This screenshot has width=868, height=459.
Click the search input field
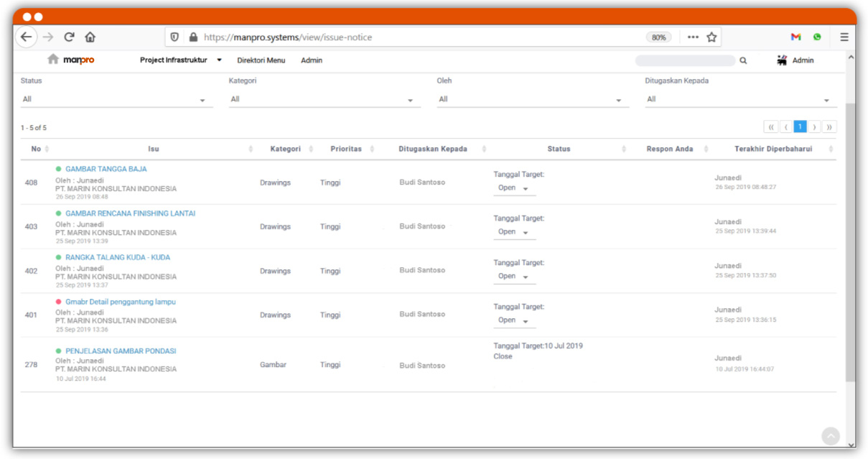(685, 61)
